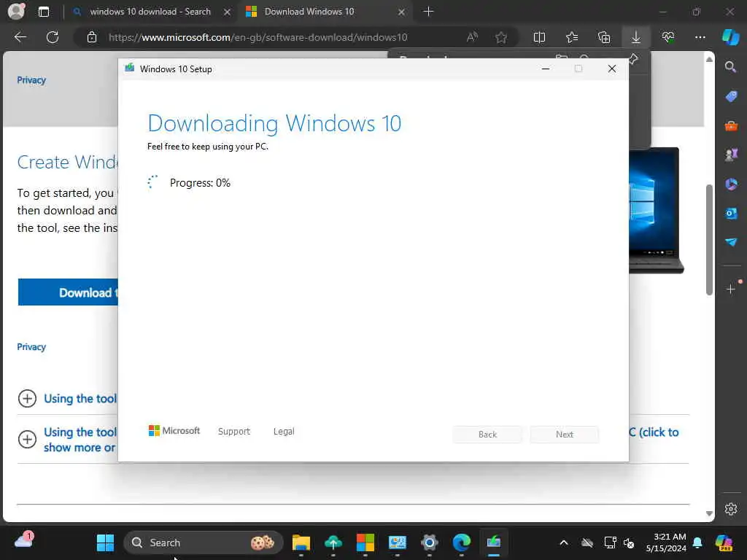Show hidden system tray icons chevron
Image resolution: width=747 pixels, height=560 pixels.
click(x=564, y=542)
